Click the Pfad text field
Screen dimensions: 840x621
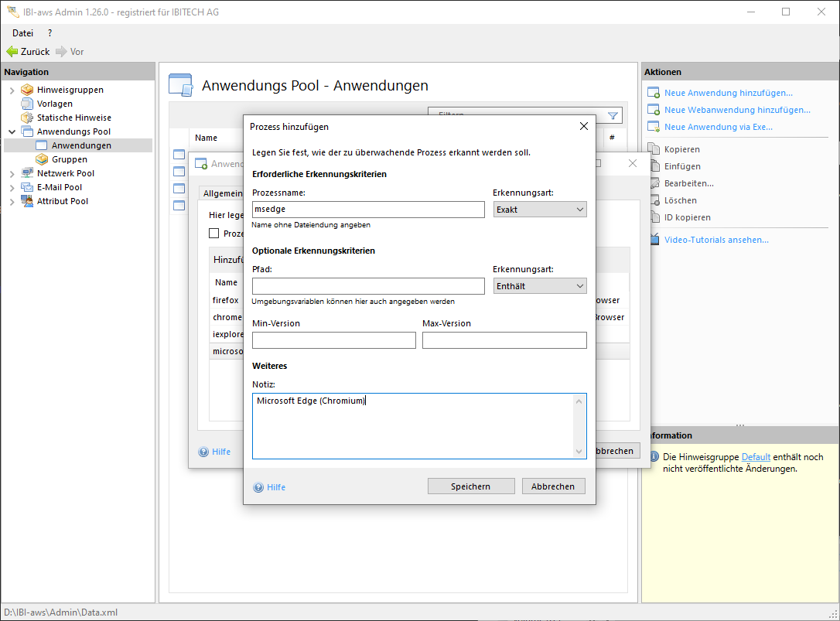coord(368,286)
